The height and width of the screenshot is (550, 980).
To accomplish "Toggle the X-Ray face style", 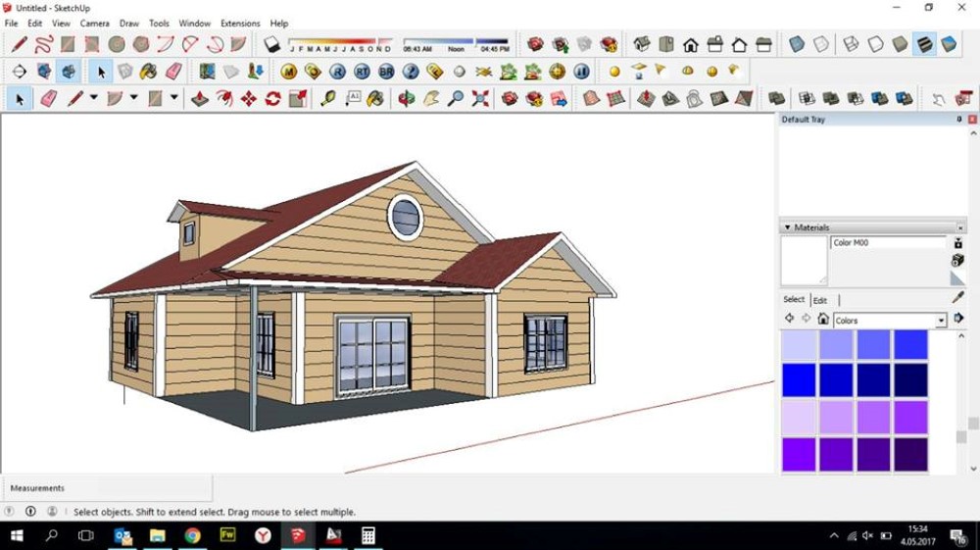I will [797, 44].
